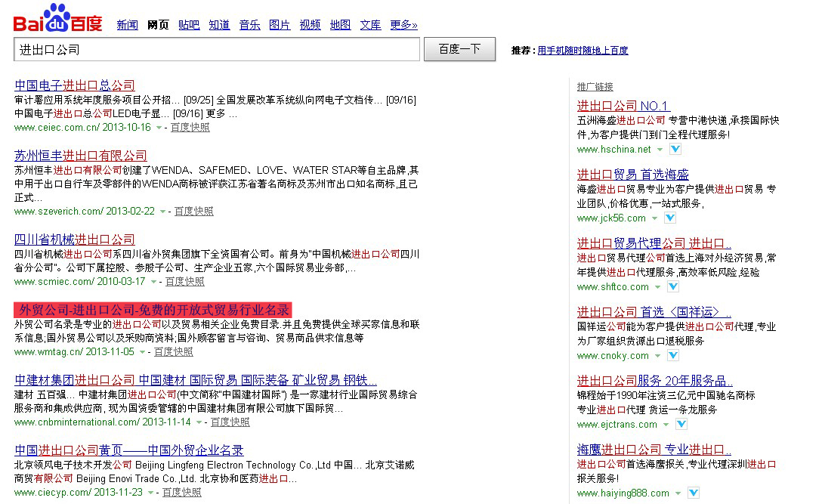Open the 中国电子进出口总公司 result

75,85
